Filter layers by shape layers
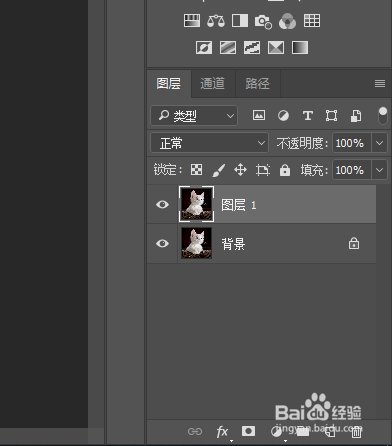 (x=331, y=116)
